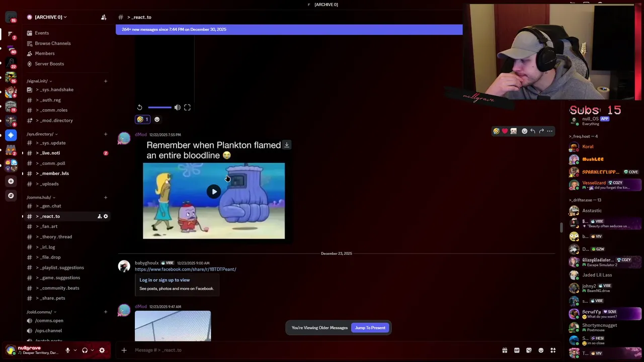Open microphone input options arrow

point(75,350)
